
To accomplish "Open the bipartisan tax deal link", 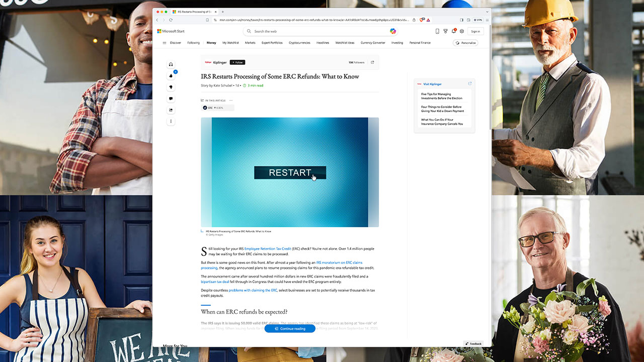I will (x=215, y=282).
